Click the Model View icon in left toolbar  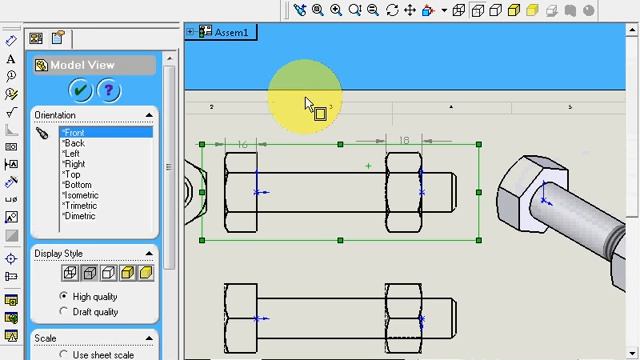click(x=11, y=300)
